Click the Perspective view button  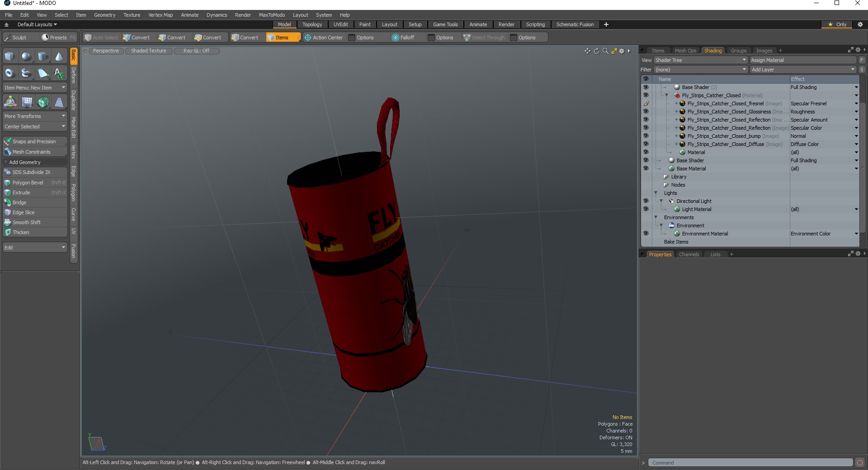click(x=106, y=51)
